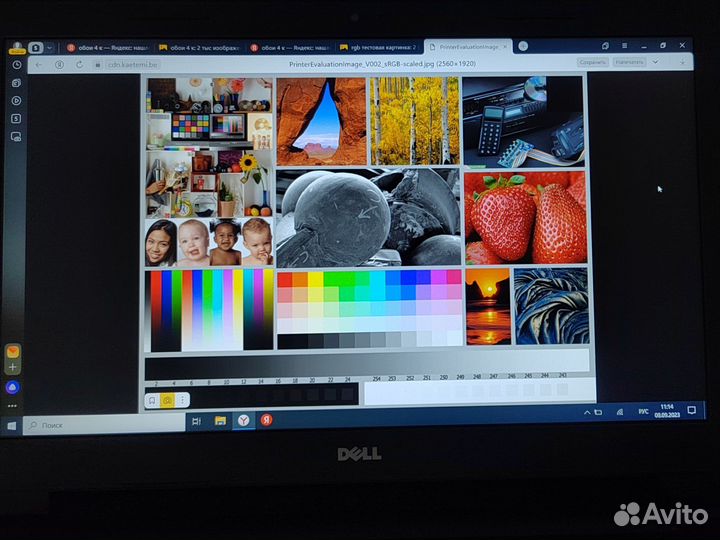Close the PrinterEvaluationImage tab
Image resolution: width=720 pixels, height=540 pixels.
pos(505,46)
